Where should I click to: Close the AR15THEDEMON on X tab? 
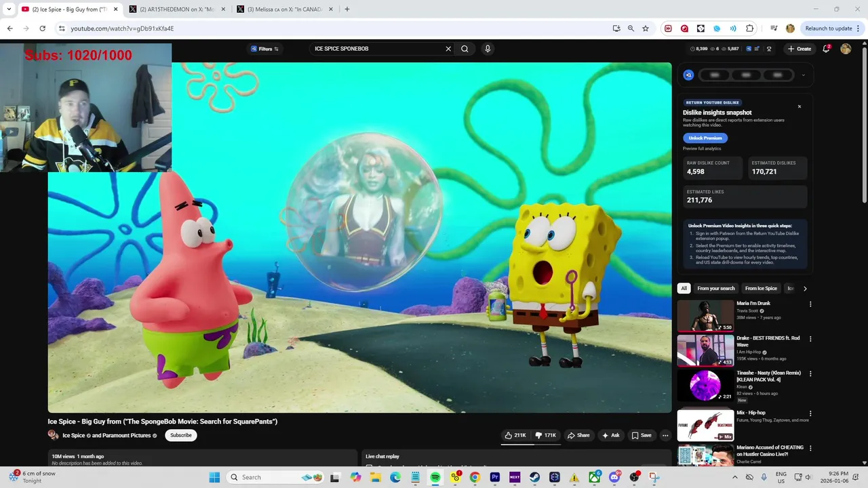tap(222, 9)
